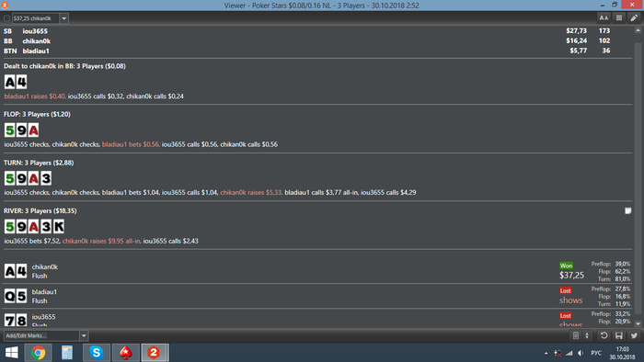Image resolution: width=644 pixels, height=362 pixels.
Task: Click the save floppy disk icon
Action: [x=619, y=335]
